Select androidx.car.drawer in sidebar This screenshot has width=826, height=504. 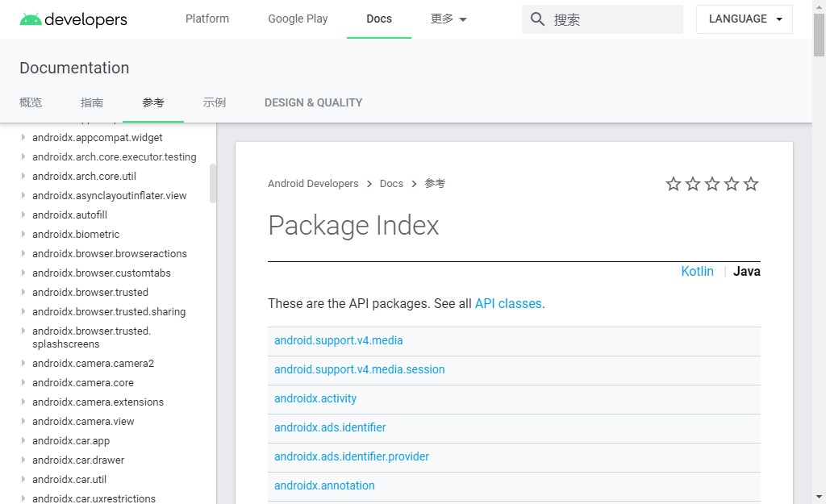coord(78,460)
